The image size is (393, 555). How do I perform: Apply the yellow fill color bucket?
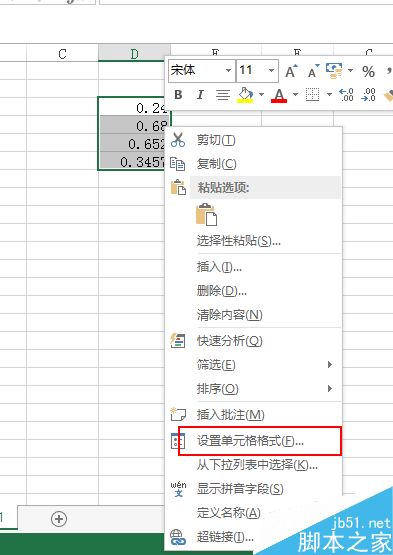pos(246,95)
